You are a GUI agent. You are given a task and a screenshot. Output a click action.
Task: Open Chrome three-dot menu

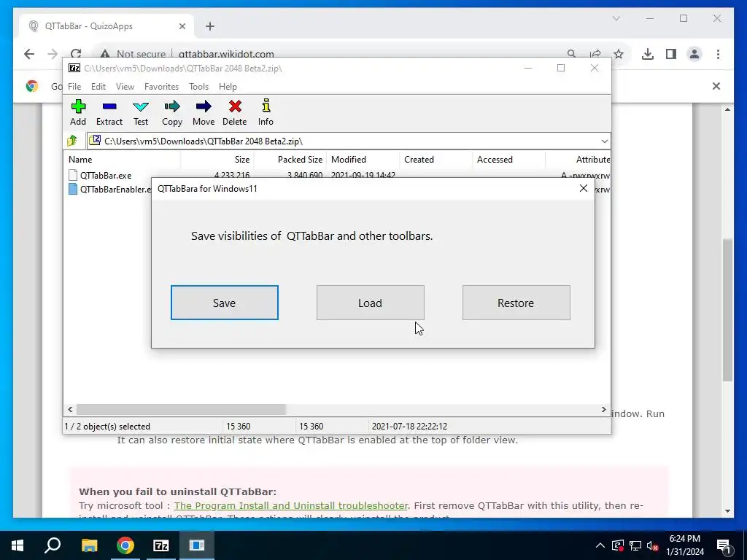(718, 54)
